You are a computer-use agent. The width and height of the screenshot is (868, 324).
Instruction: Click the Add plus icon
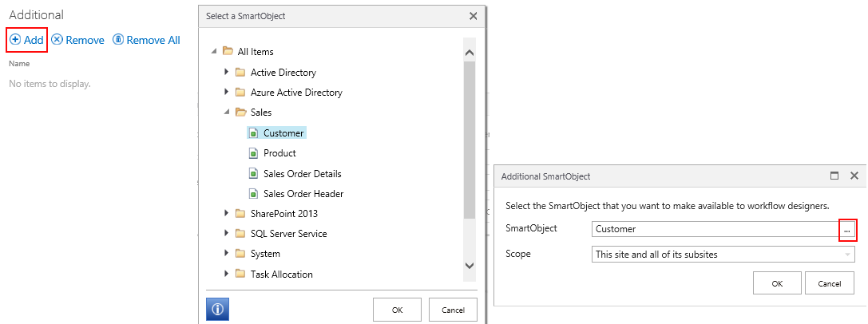point(15,39)
